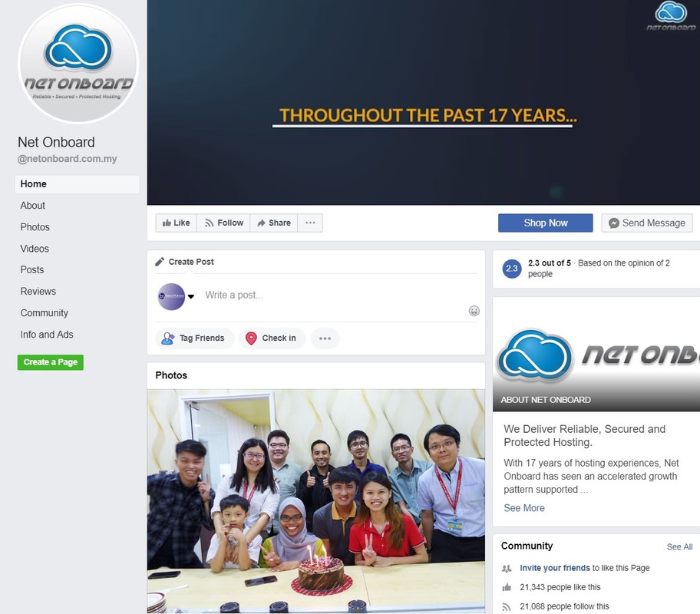Viewport: 700px width, 614px height.
Task: Open the About section in sidebar
Action: (32, 206)
